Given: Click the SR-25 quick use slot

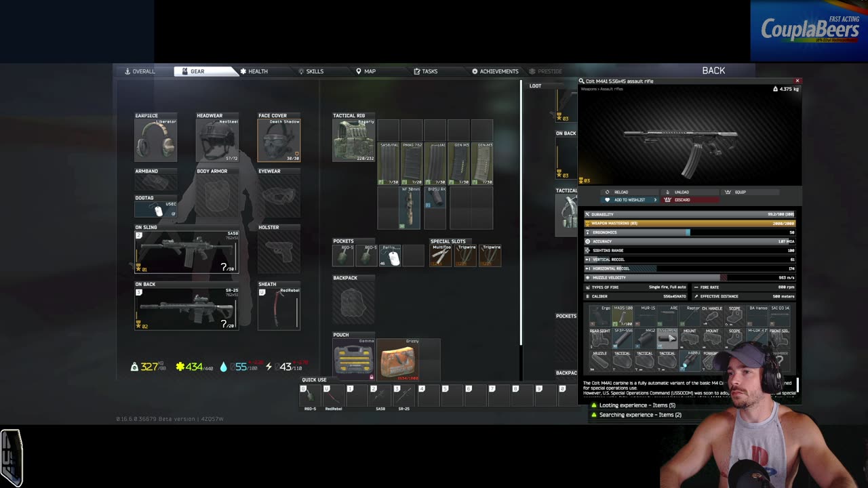Looking at the screenshot, I should tap(404, 396).
